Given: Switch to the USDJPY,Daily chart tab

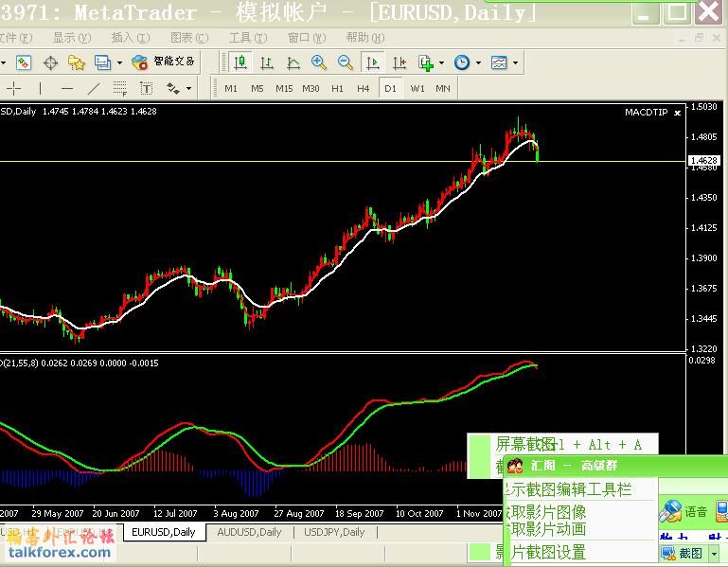Looking at the screenshot, I should coord(334,532).
